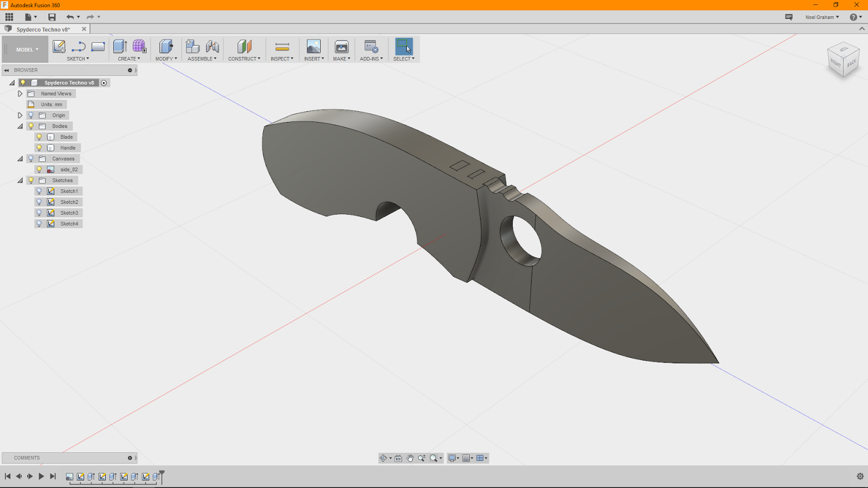Screen dimensions: 868x488
Task: Jump to timeline beginning
Action: (x=8, y=476)
